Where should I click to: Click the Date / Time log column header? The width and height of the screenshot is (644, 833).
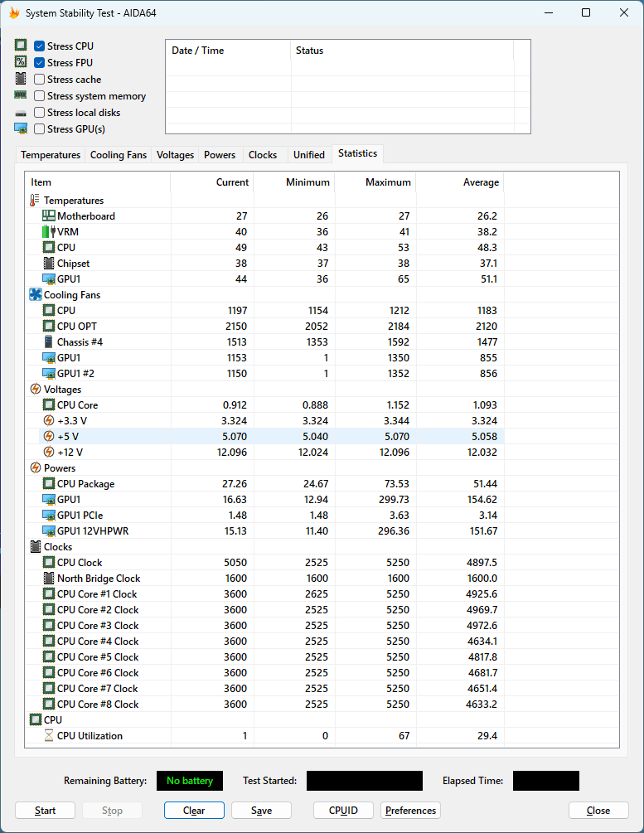(229, 51)
